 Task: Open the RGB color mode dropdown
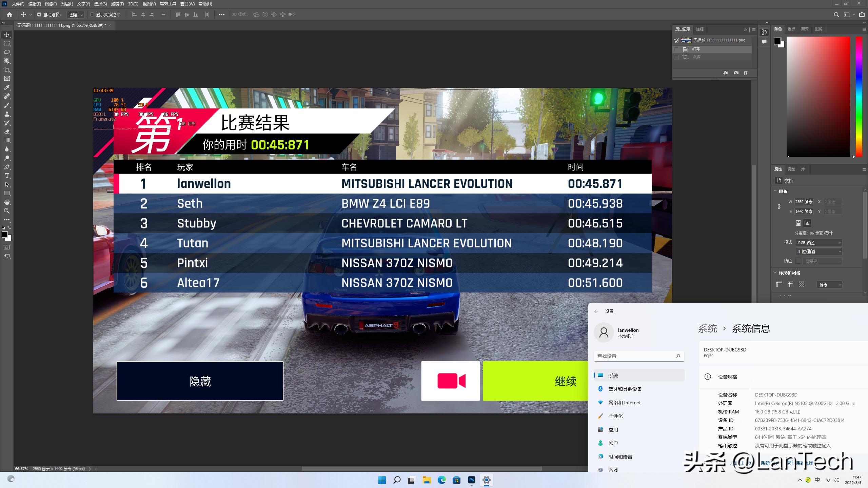pyautogui.click(x=818, y=243)
